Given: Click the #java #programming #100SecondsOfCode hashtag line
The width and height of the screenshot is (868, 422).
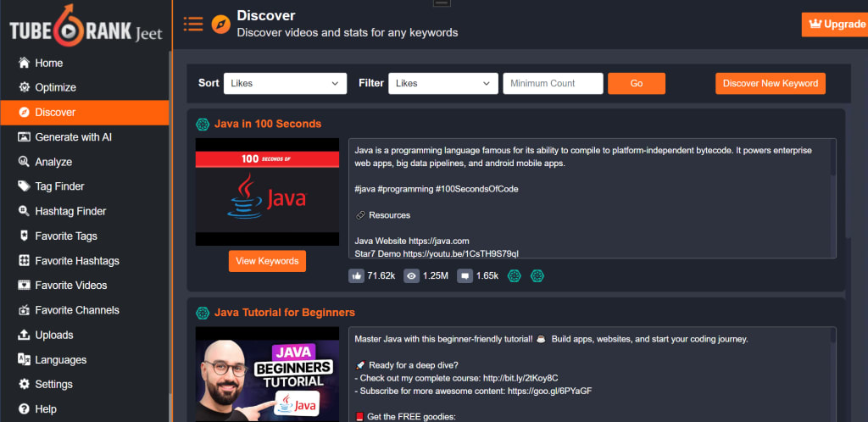Looking at the screenshot, I should [x=437, y=189].
